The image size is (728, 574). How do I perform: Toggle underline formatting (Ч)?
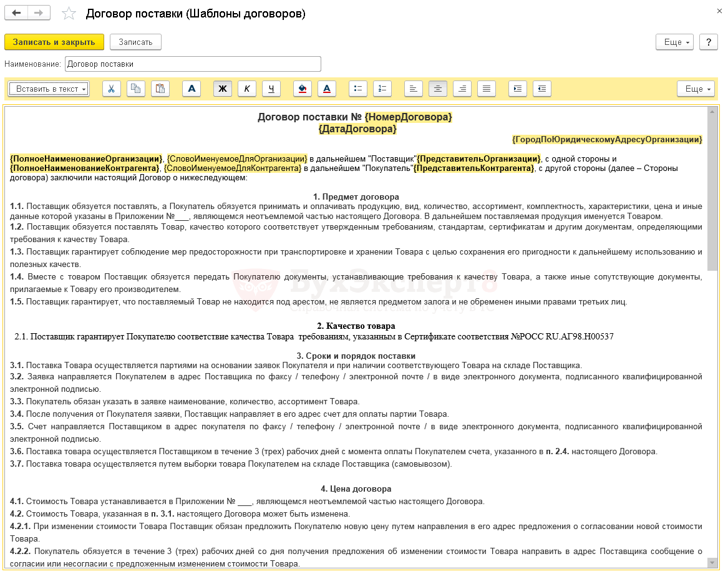[271, 89]
